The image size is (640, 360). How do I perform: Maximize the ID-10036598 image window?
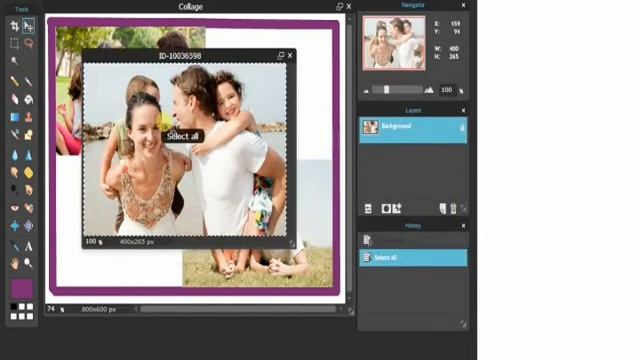281,56
